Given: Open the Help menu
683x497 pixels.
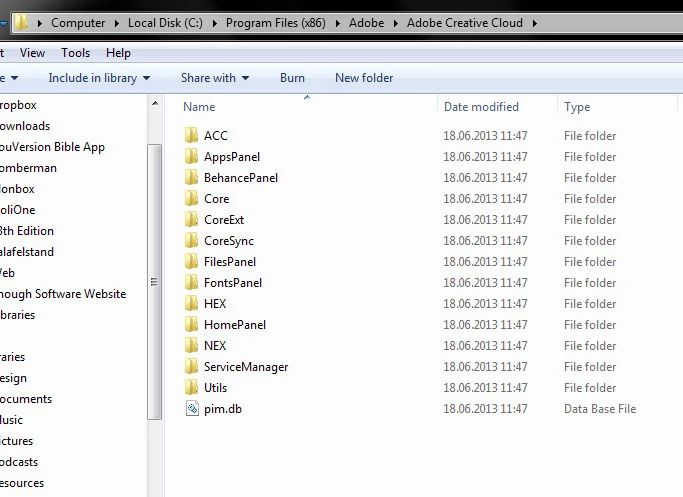Looking at the screenshot, I should [x=118, y=53].
